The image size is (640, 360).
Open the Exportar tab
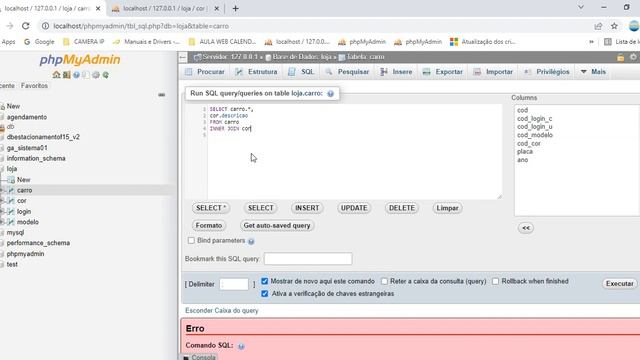[443, 72]
